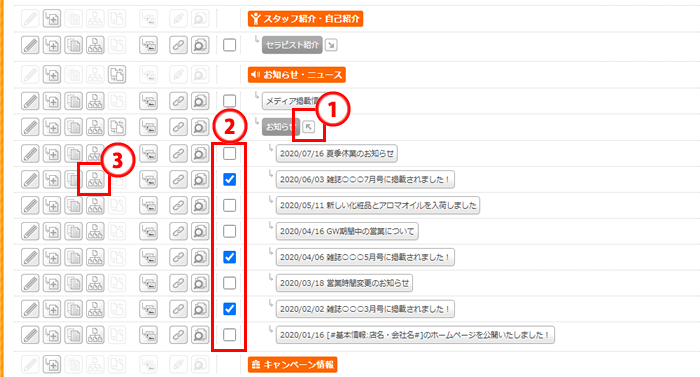Viewport: 700px width, 377px height.
Task: Edit the セラピスト紹介 page with pencil icon
Action: (x=30, y=45)
